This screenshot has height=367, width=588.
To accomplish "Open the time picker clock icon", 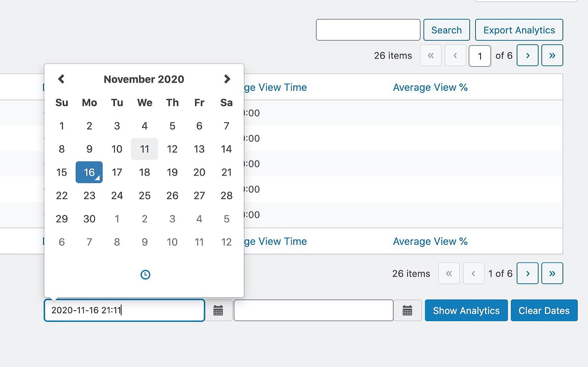I will point(145,275).
